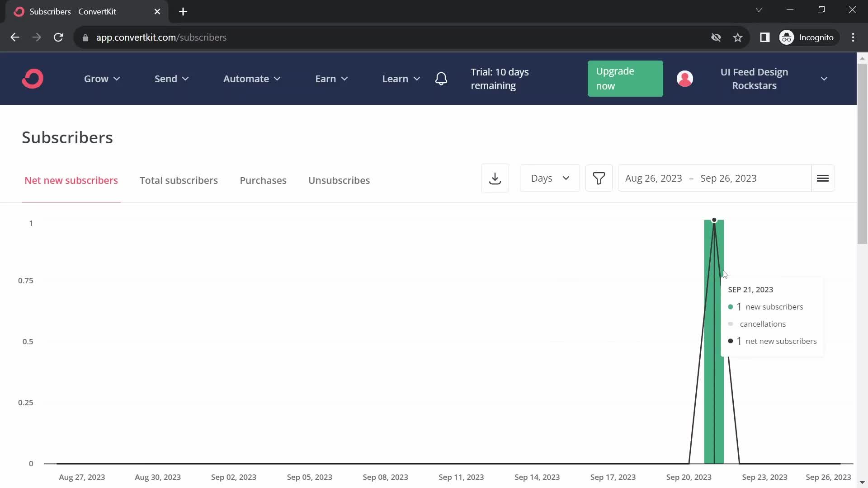The image size is (868, 488).
Task: Select the Total subscribers tab
Action: pyautogui.click(x=178, y=180)
